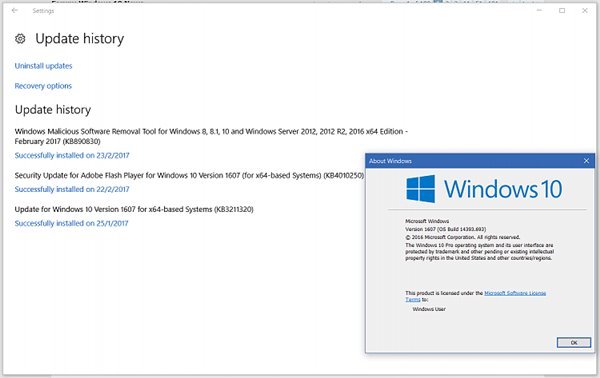Click the 'Settings' window title text
Screen dimensions: 600x378
coord(43,11)
